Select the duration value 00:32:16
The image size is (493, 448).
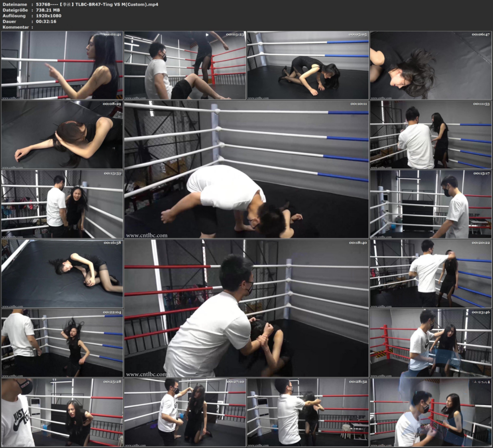tap(46, 21)
